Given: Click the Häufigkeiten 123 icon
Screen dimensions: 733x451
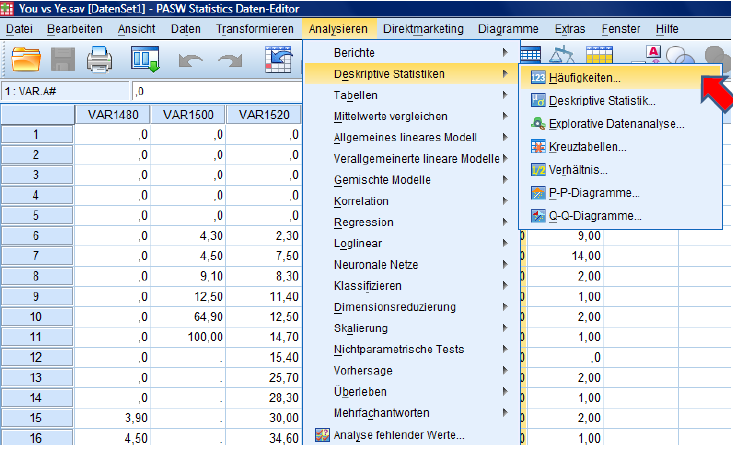Looking at the screenshot, I should click(538, 78).
